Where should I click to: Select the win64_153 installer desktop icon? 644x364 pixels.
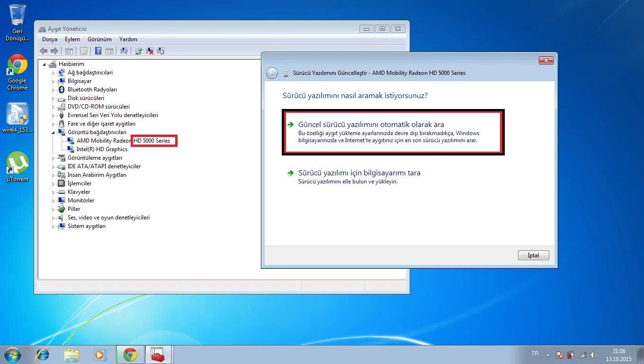[18, 118]
